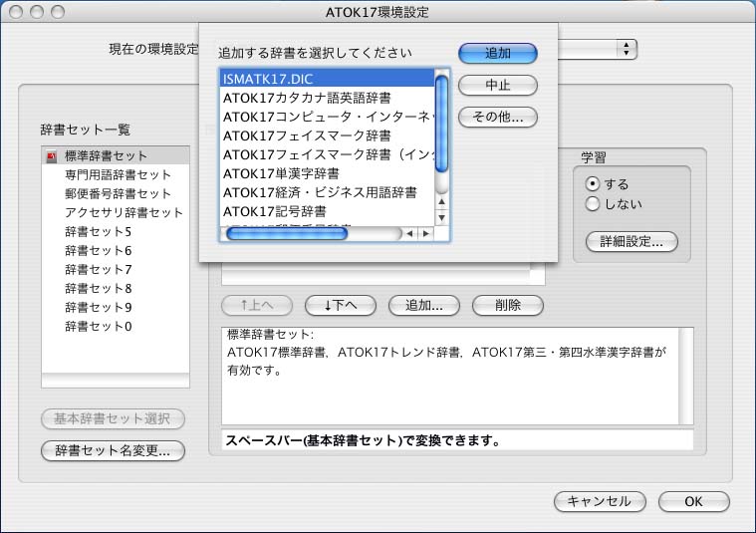Select ATOK17単漢字辞書
This screenshot has width=756, height=533.
coord(328,173)
